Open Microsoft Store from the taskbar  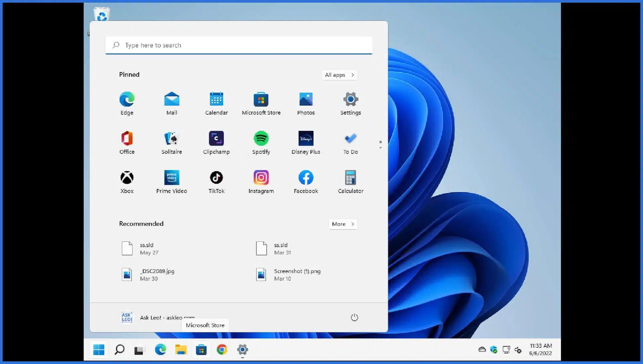(x=201, y=349)
